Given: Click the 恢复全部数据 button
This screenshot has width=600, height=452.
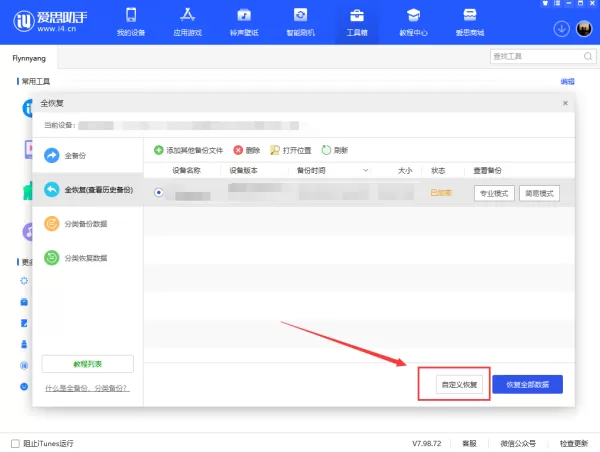Looking at the screenshot, I should pyautogui.click(x=527, y=384).
